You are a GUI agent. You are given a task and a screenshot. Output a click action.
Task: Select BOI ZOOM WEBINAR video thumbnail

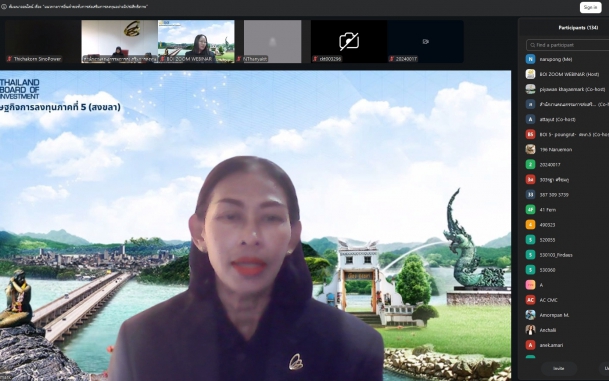(x=196, y=42)
